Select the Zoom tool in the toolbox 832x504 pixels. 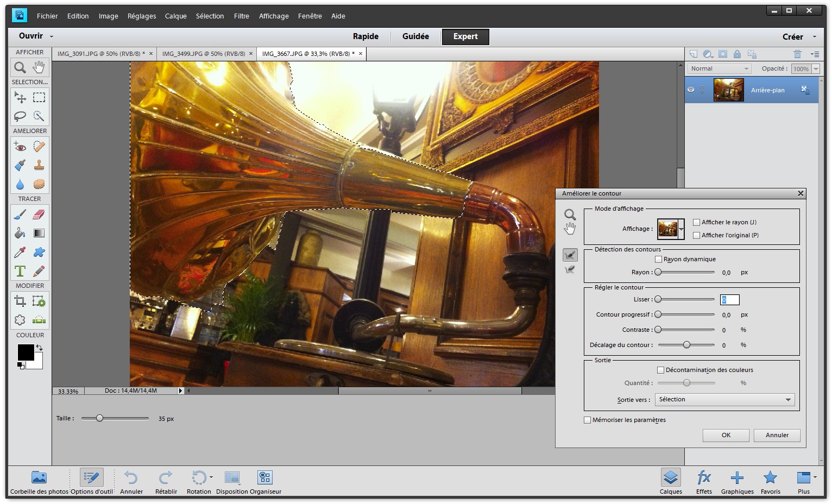pos(20,67)
